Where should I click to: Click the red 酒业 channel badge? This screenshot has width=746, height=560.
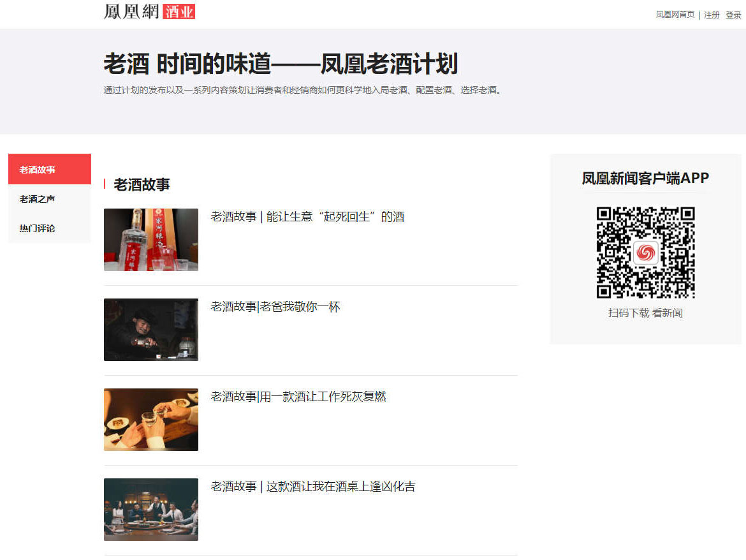tap(179, 11)
